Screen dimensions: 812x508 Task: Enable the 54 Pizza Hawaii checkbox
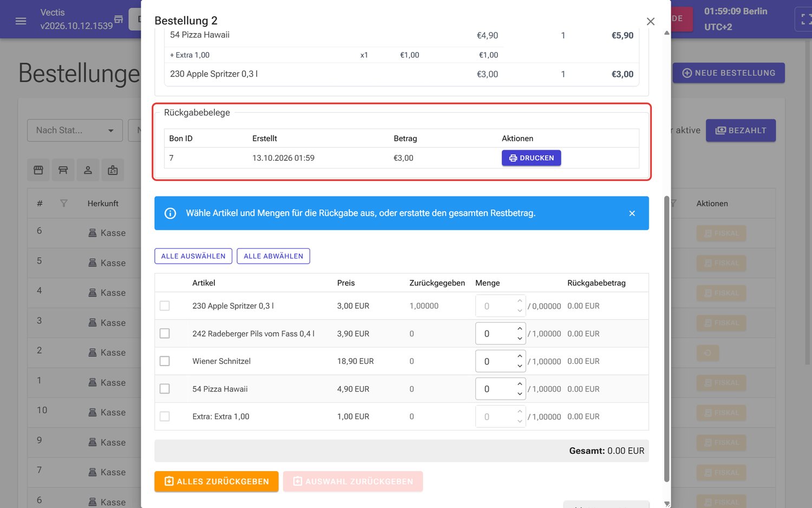coord(165,389)
